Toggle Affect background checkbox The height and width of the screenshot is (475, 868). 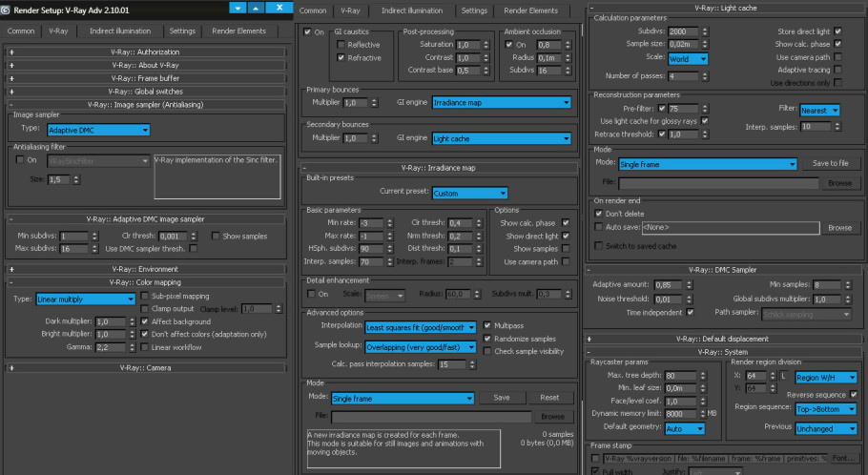144,321
